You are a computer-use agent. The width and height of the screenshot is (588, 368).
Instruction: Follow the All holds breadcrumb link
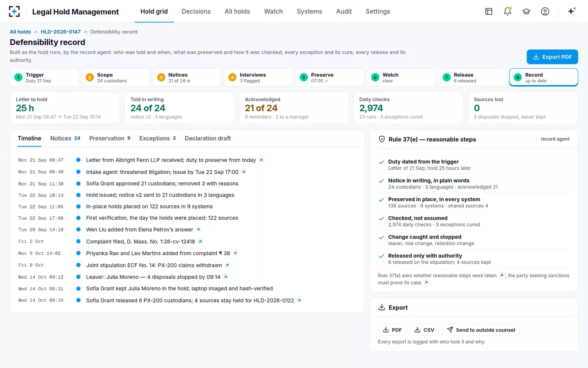(20, 32)
